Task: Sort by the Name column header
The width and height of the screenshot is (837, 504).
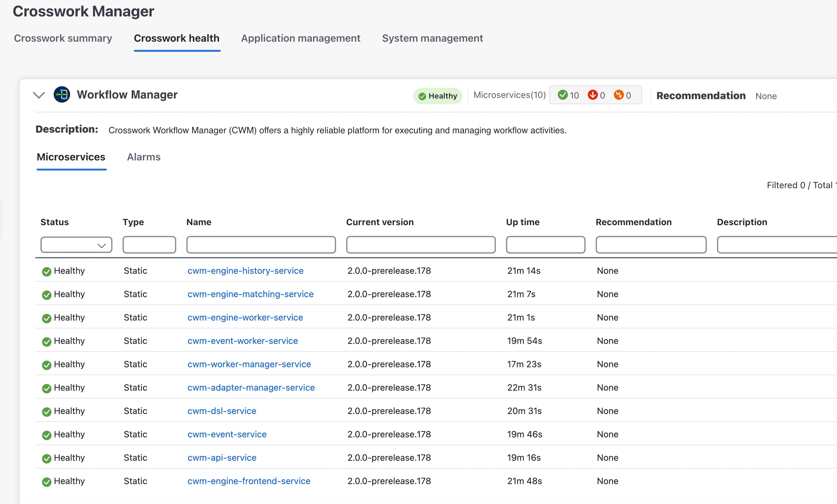Action: click(x=199, y=222)
